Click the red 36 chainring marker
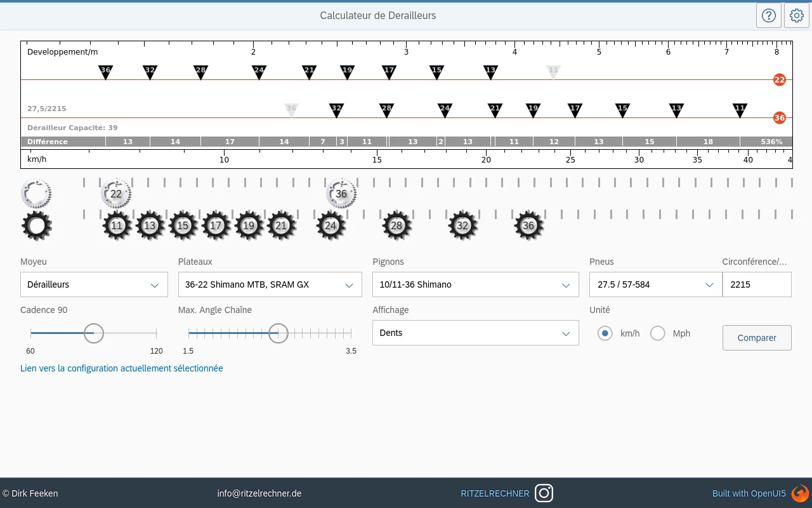Viewport: 812px width, 508px height. coord(779,117)
